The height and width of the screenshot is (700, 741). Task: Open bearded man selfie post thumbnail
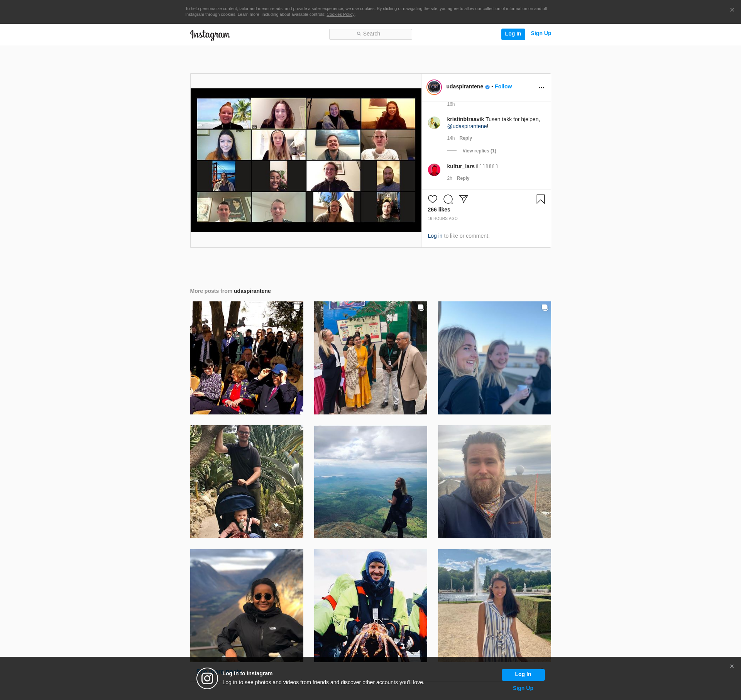click(x=494, y=482)
